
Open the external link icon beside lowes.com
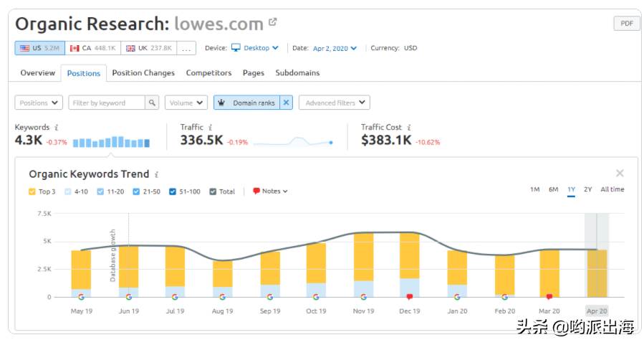273,22
